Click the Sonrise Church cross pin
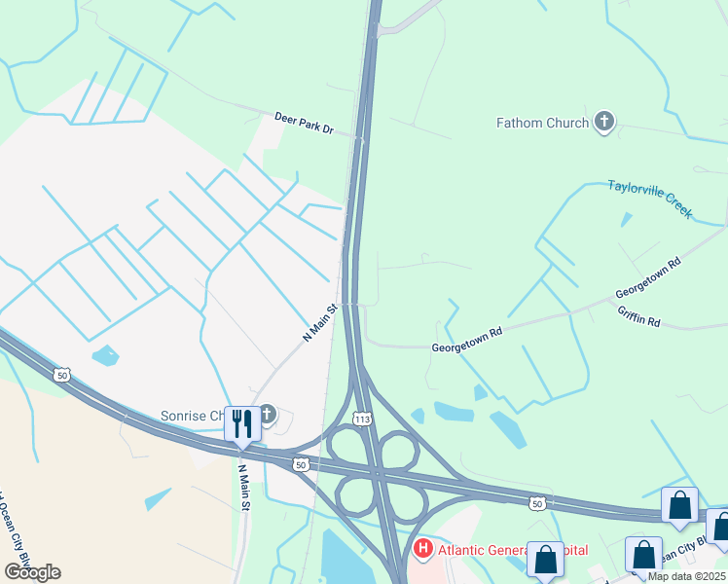 (268, 415)
